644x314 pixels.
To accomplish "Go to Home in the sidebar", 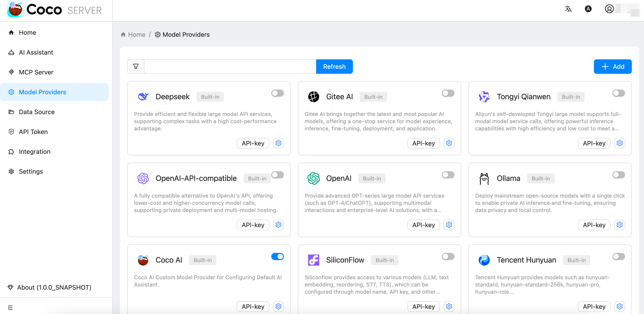I will 55,32.
